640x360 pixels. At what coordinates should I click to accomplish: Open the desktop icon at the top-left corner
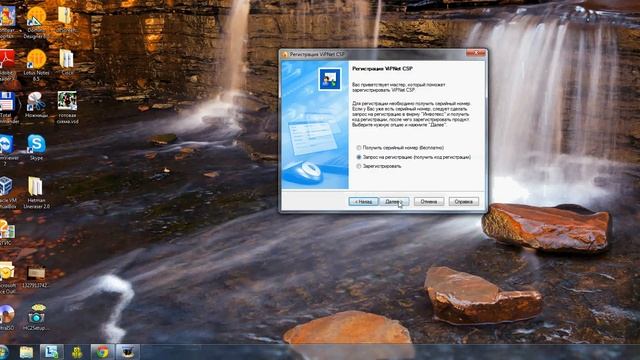point(7,21)
